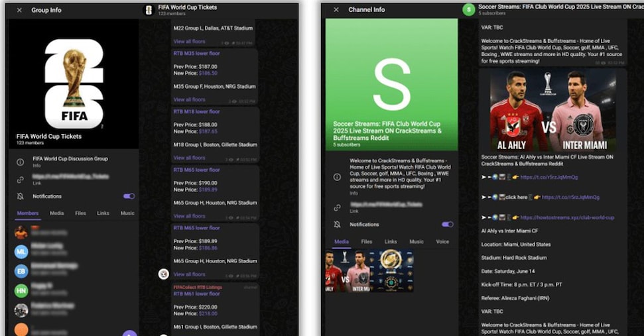Click sender avatar beside M65 message
The height and width of the screenshot is (336, 644).
pyautogui.click(x=163, y=274)
